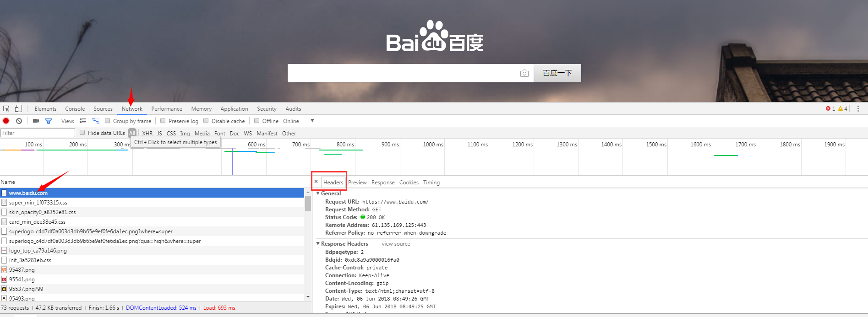Open the Performance tab
868x317 pixels.
[x=167, y=109]
